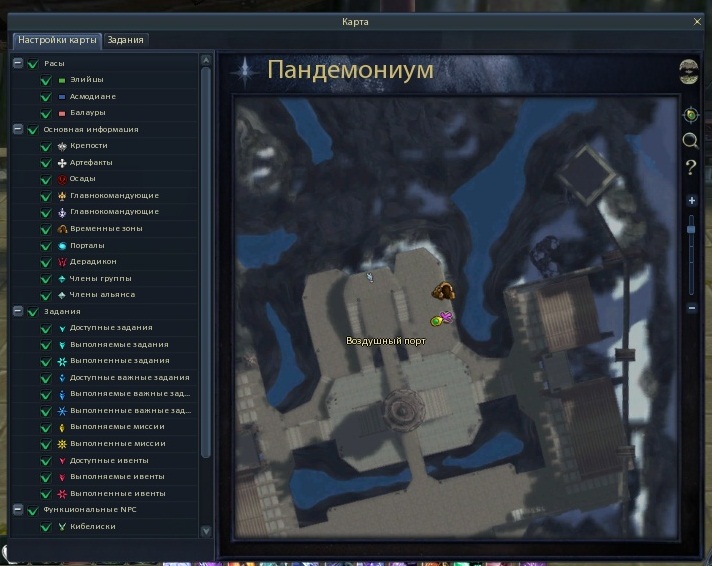Click the red Балауры color swatch
This screenshot has width=712, height=566.
[62, 114]
